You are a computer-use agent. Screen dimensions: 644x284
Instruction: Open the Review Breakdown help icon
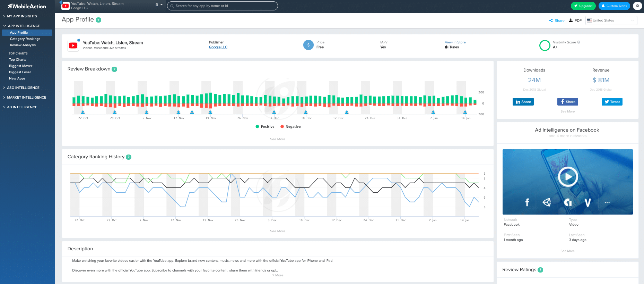[114, 69]
